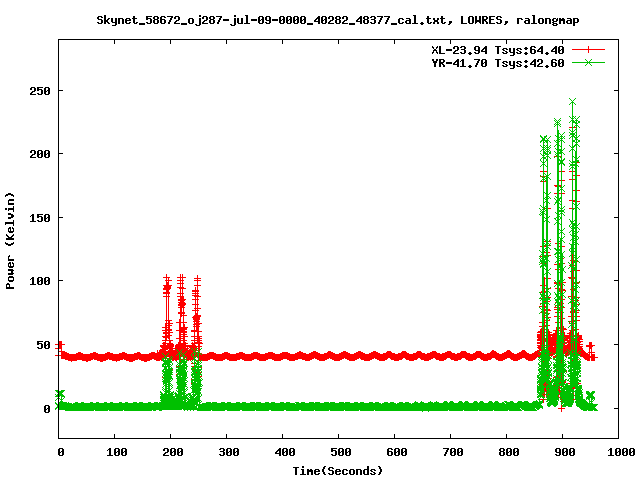640x480 pixels.
Task: Click the x-axis tick label 900
Action: pyautogui.click(x=564, y=452)
